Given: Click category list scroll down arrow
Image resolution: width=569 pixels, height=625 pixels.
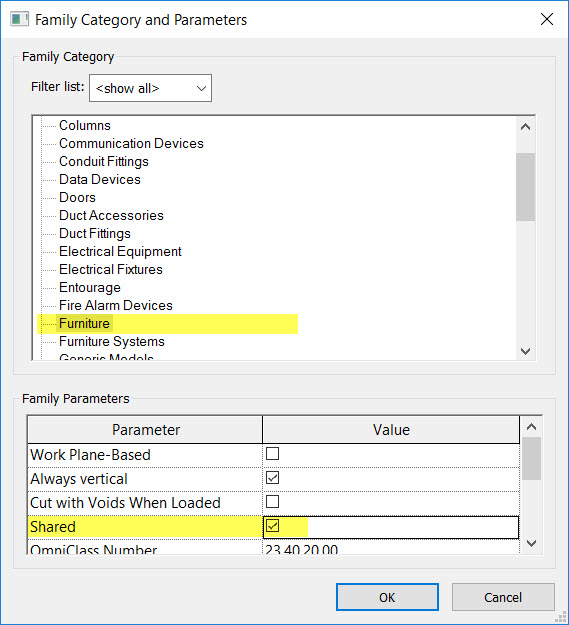Looking at the screenshot, I should click(x=526, y=351).
